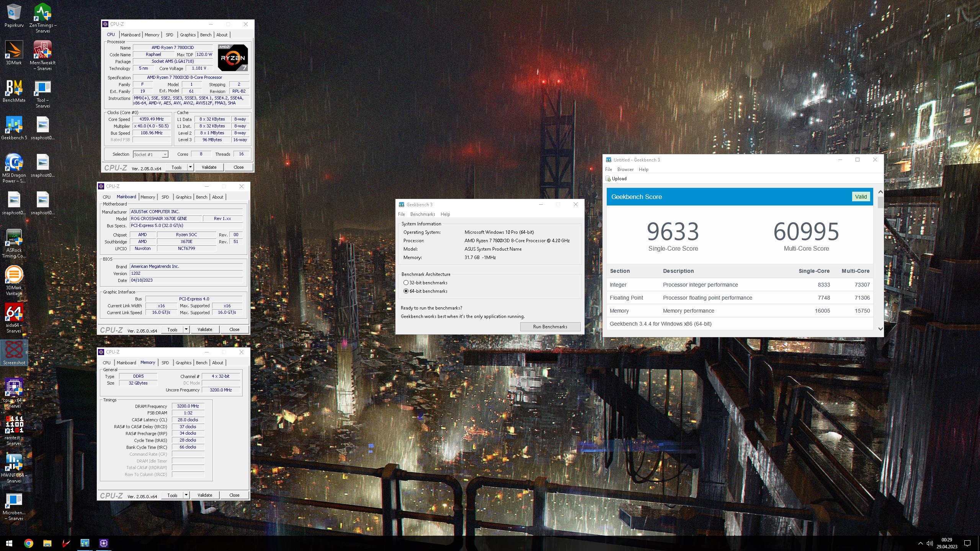Show hidden system tray icons
Image resolution: width=980 pixels, height=551 pixels.
click(x=920, y=543)
